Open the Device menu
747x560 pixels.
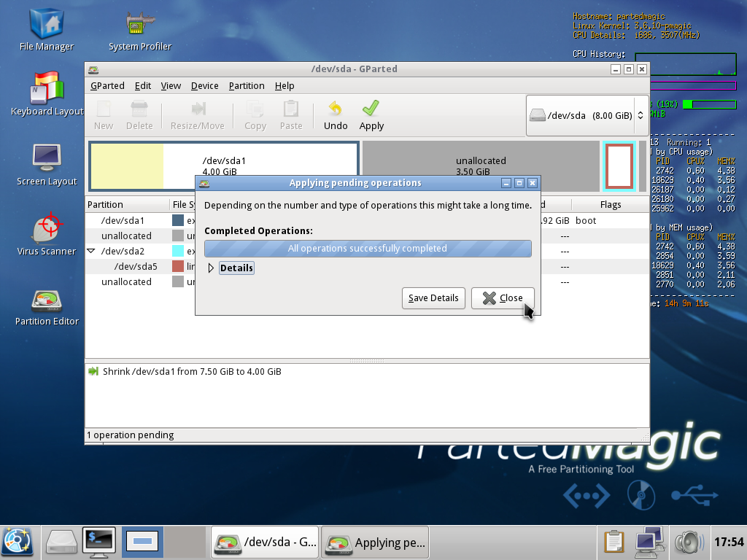204,86
